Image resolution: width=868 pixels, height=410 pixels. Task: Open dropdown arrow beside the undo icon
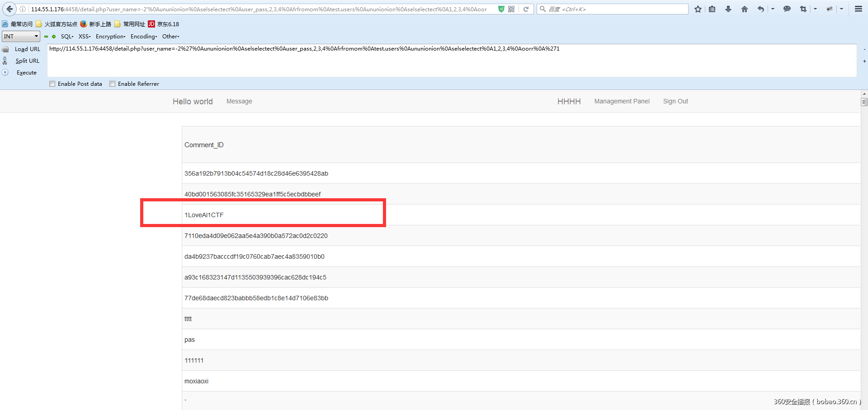pos(773,9)
